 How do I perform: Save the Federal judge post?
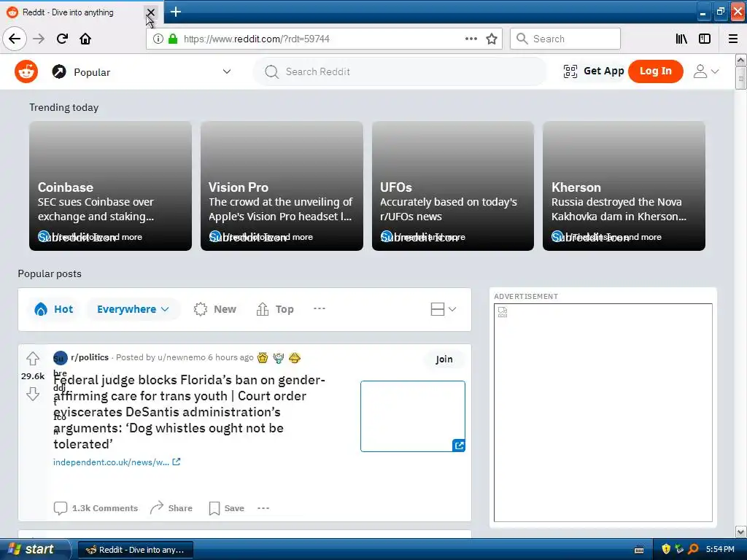pyautogui.click(x=227, y=508)
